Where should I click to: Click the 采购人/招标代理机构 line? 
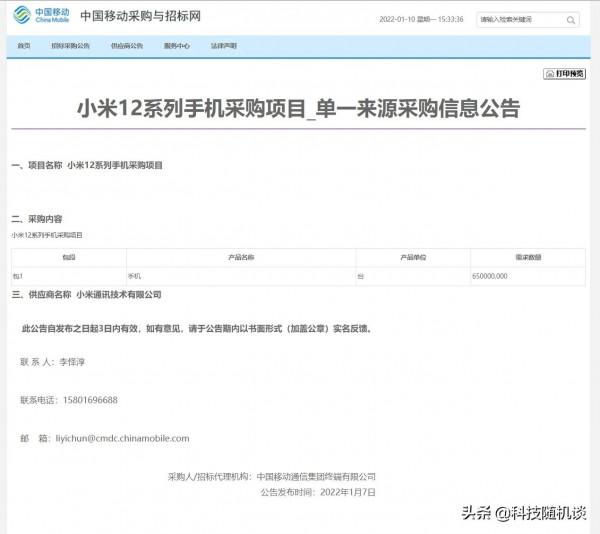(x=272, y=477)
